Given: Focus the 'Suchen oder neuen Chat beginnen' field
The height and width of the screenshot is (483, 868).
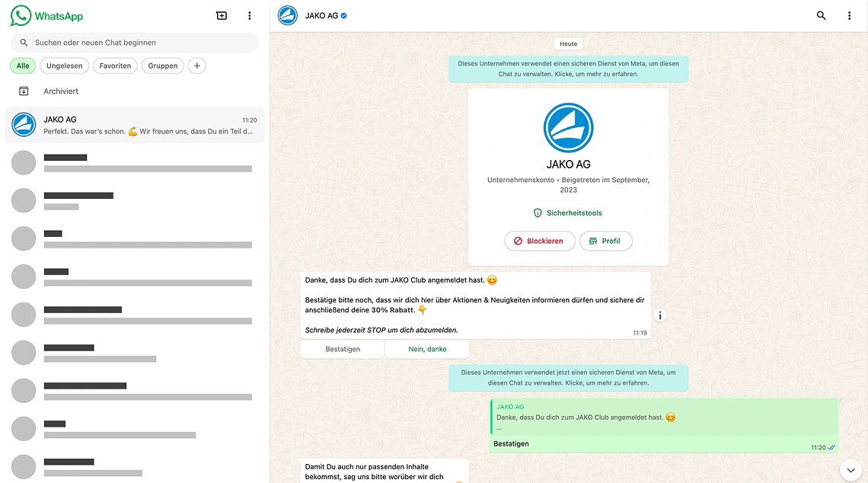Looking at the screenshot, I should (135, 43).
